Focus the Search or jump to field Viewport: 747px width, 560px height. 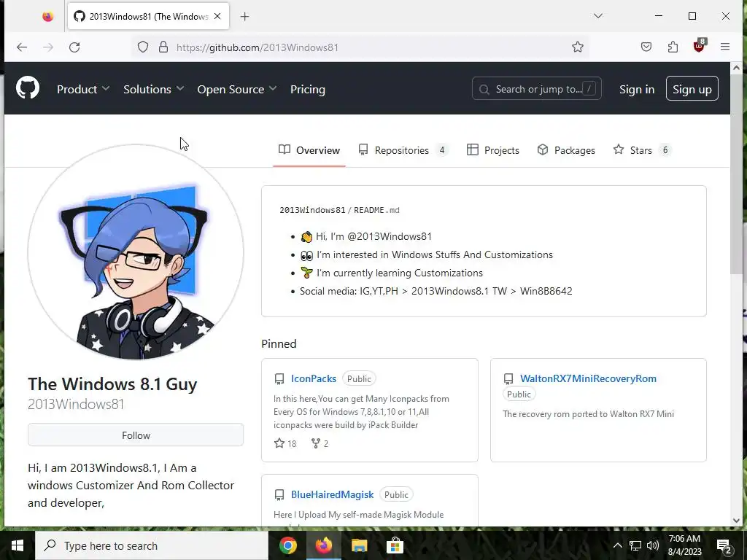[536, 89]
